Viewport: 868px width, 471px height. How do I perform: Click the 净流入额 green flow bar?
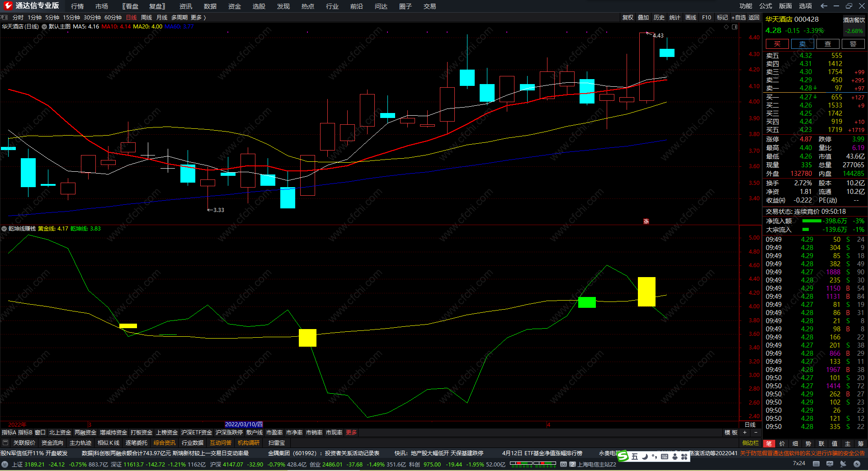point(811,221)
